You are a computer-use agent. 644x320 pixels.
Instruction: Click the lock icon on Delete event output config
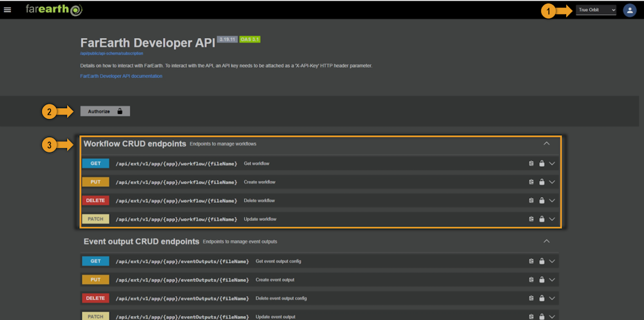[x=542, y=298]
